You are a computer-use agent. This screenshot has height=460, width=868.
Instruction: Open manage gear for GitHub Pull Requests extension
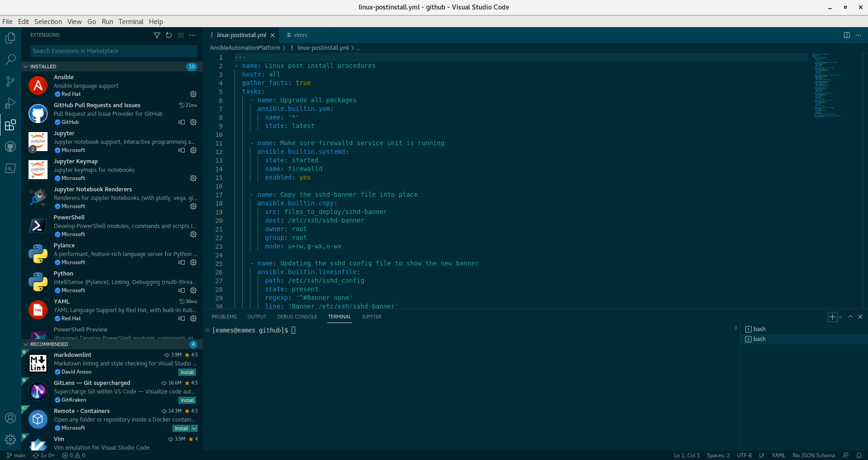pos(193,122)
